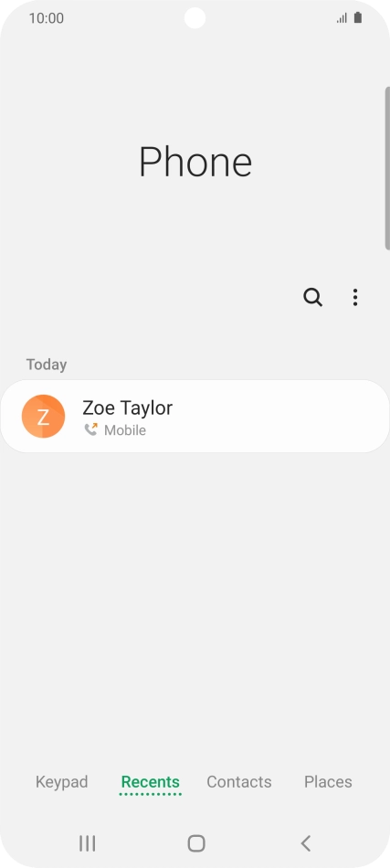Open search with the magnifying glass icon
Viewport: 390px width, 868px height.
point(312,297)
